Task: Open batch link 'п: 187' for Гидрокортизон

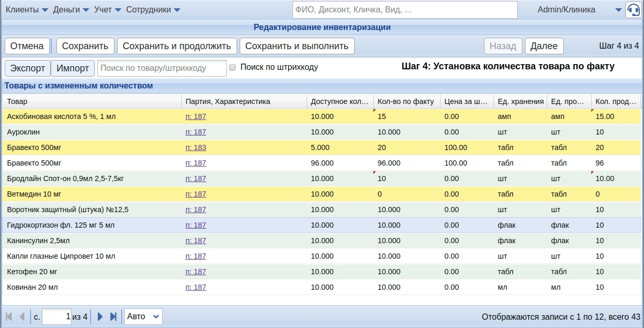Action: point(196,225)
